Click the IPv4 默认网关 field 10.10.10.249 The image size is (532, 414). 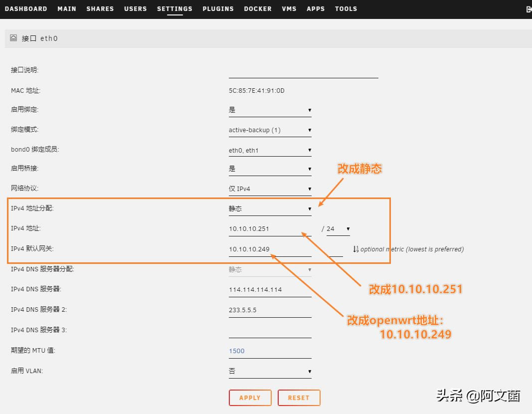coord(270,249)
